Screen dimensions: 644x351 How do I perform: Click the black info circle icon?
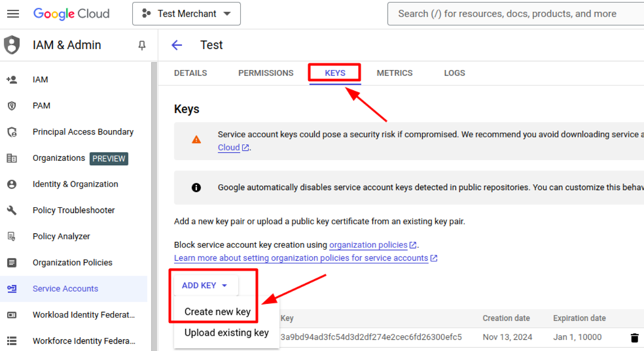(196, 188)
